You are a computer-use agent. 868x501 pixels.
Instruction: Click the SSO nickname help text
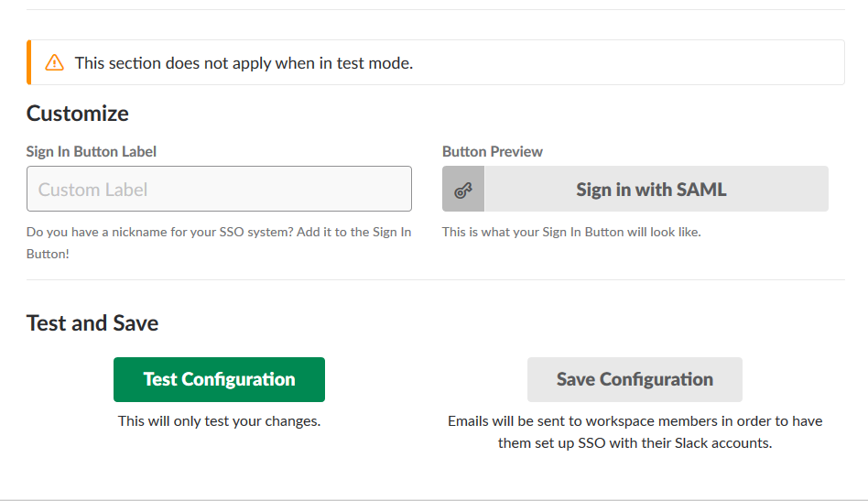pyautogui.click(x=219, y=243)
